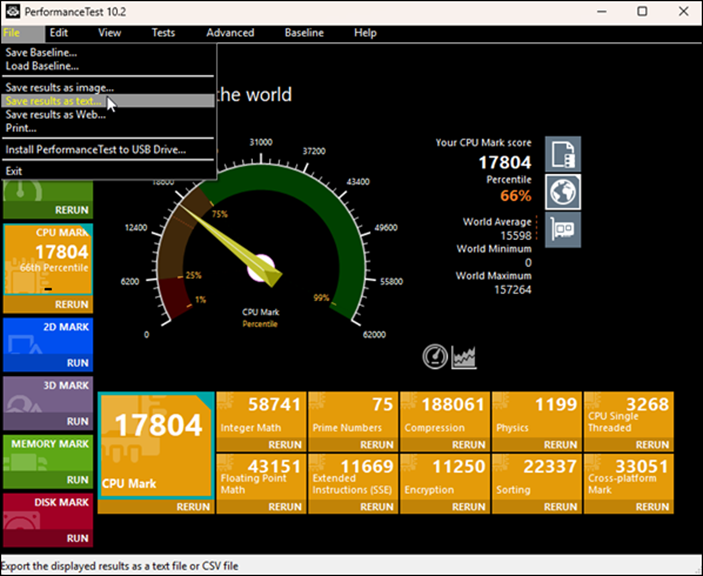Choose Save Baseline... from the File menu
This screenshot has height=576, width=703.
pyautogui.click(x=108, y=52)
